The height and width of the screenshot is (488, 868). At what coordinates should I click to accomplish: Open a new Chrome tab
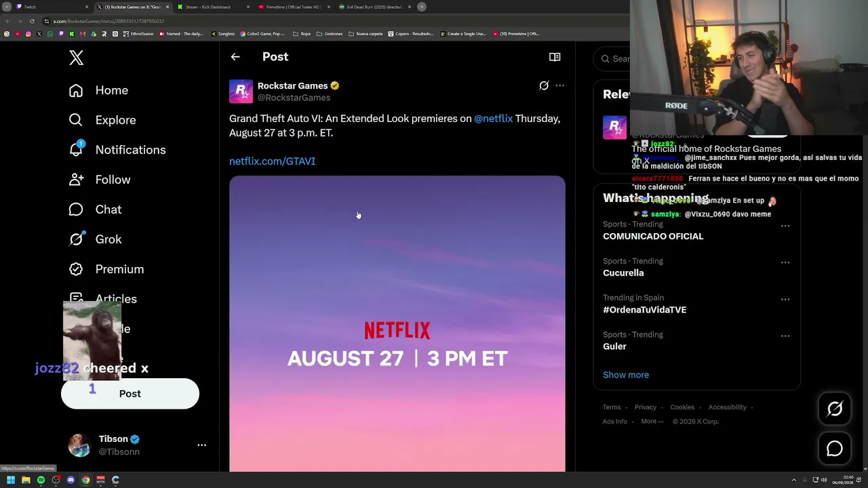[x=422, y=7]
